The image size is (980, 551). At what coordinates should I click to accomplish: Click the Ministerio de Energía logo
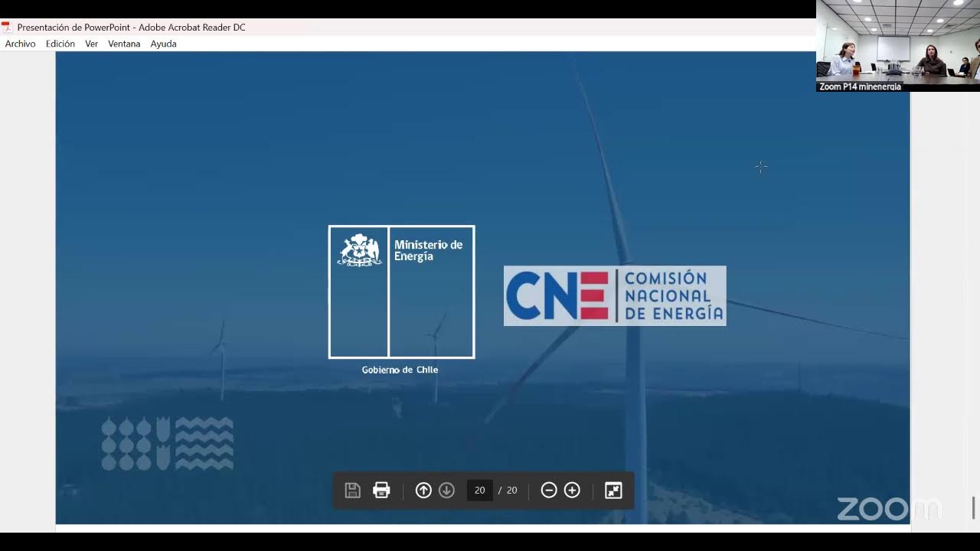tap(401, 292)
